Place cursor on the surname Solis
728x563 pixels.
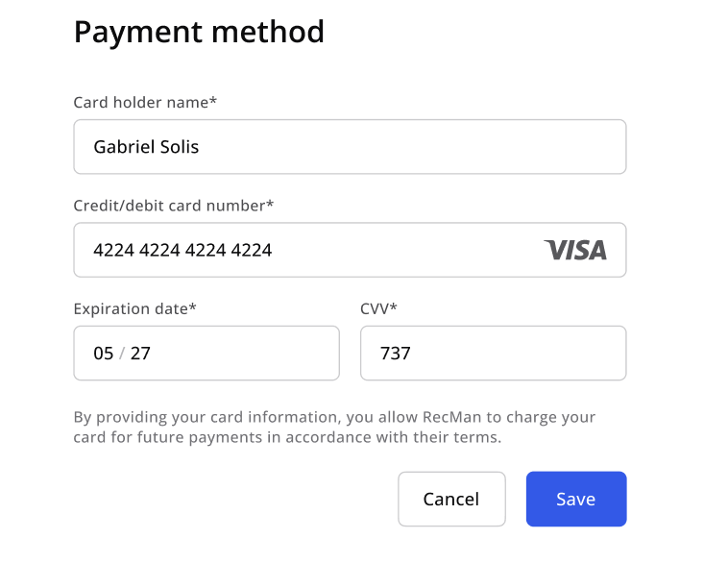pyautogui.click(x=179, y=147)
